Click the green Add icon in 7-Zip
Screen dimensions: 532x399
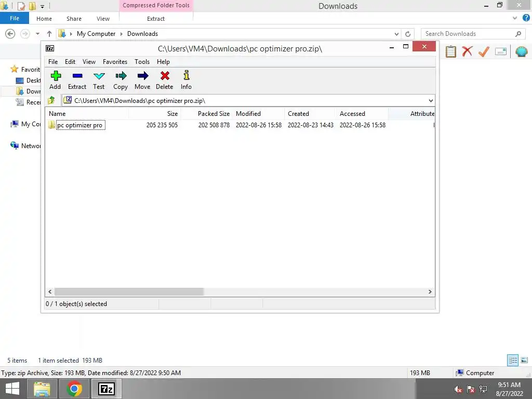(x=55, y=76)
